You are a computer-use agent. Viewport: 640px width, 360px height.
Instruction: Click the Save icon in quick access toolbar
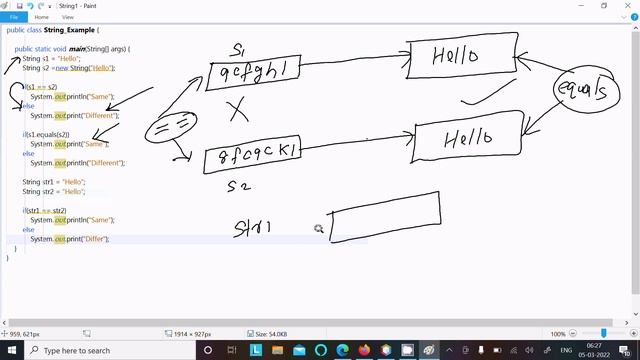click(19, 6)
